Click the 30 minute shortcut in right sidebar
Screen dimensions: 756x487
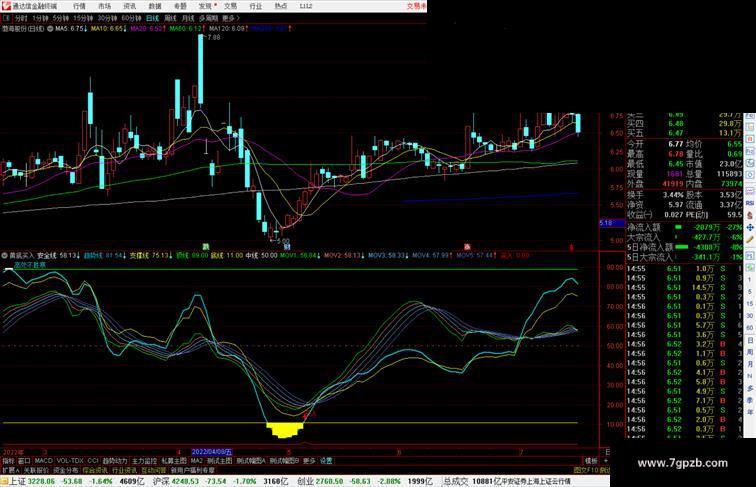click(750, 316)
